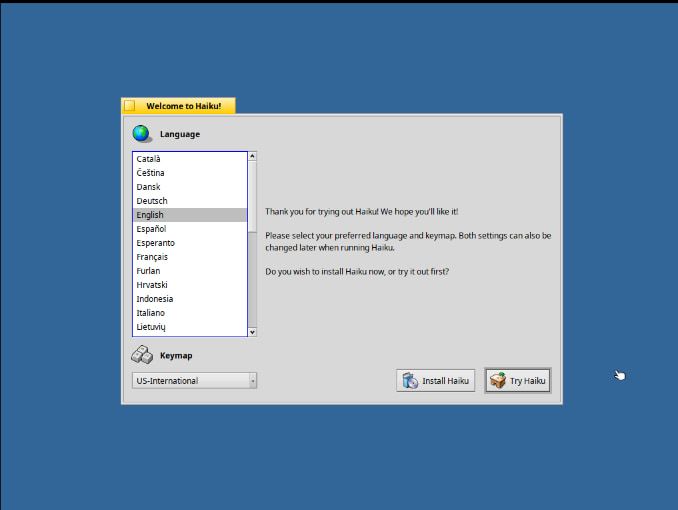Select Français in the language list
This screenshot has width=678, height=510.
[x=190, y=257]
